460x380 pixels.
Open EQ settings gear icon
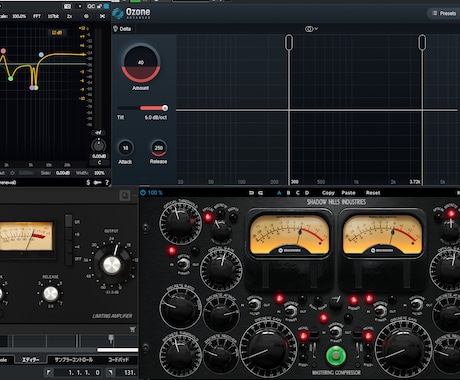pos(86,16)
